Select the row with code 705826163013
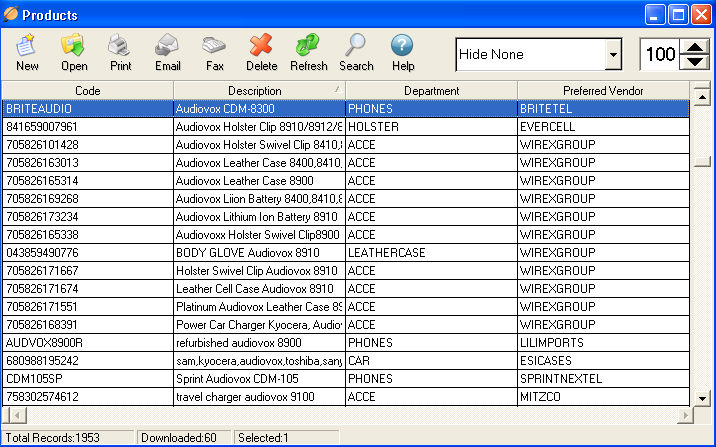716x447 pixels. [x=346, y=163]
